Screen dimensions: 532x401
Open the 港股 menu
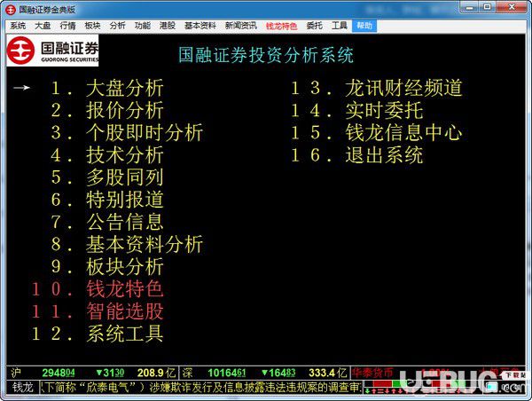pos(168,26)
